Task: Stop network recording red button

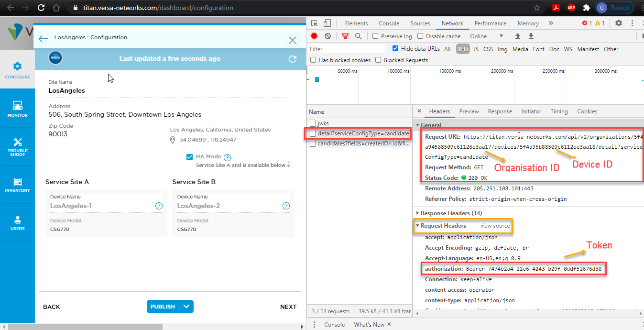Action: [314, 36]
